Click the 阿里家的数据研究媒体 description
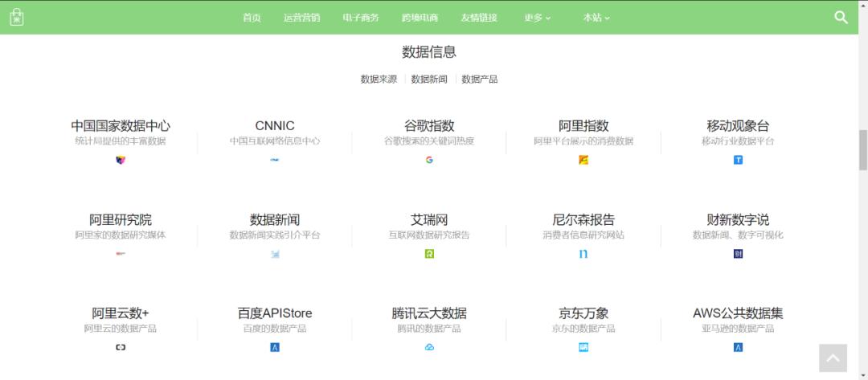Screen dimensions: 868x380 pos(121,235)
